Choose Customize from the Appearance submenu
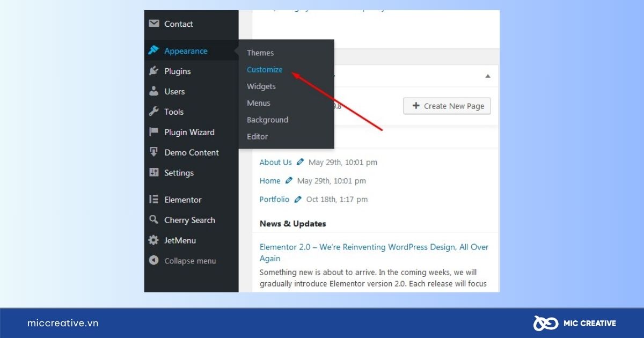Viewport: 644px width, 338px height. click(265, 69)
